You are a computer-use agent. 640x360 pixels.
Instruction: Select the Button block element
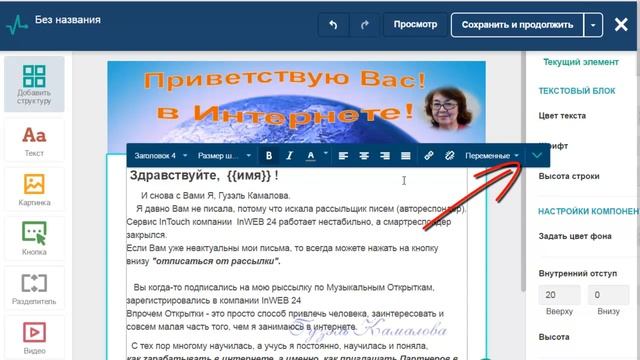click(x=34, y=239)
